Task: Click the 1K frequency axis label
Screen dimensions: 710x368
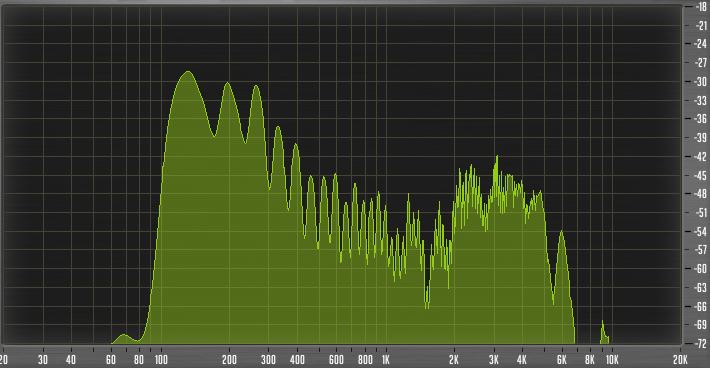Action: (385, 360)
